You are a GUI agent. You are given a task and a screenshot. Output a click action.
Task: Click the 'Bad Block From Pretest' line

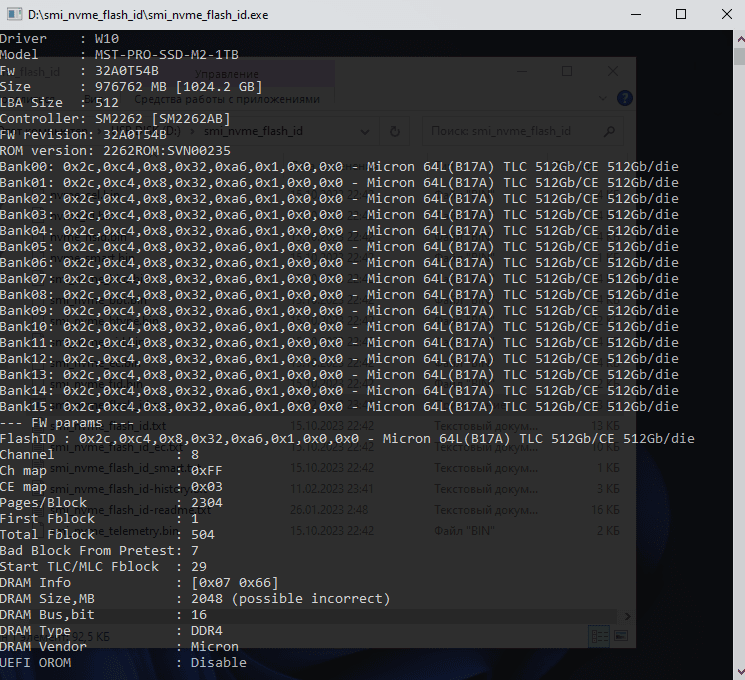pyautogui.click(x=99, y=551)
